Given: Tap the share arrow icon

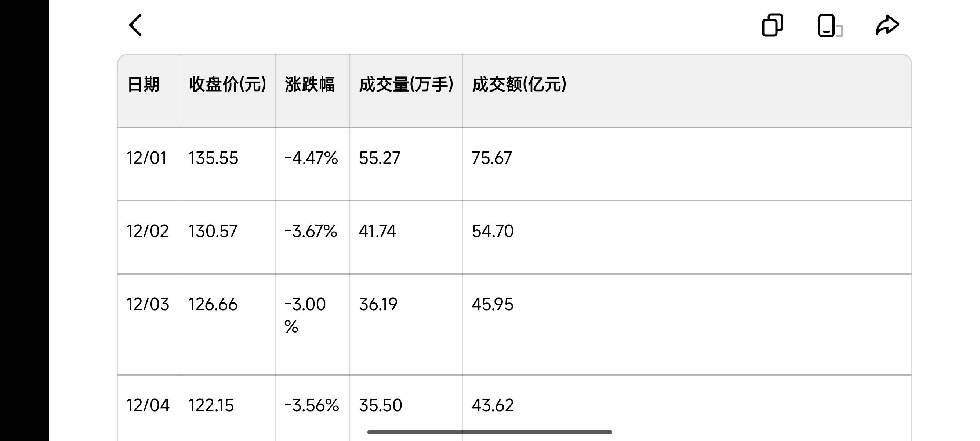Looking at the screenshot, I should click(888, 25).
